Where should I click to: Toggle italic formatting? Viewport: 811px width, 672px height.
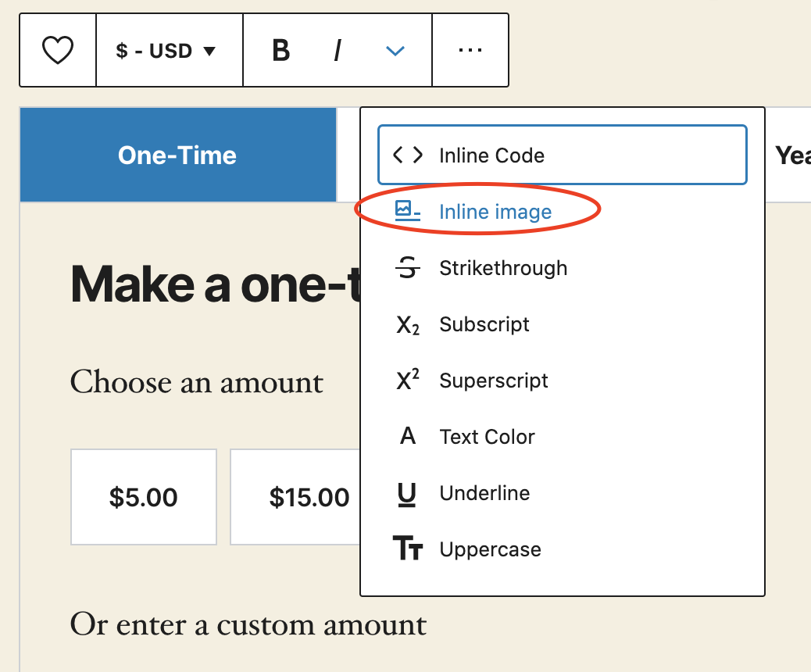click(x=338, y=50)
